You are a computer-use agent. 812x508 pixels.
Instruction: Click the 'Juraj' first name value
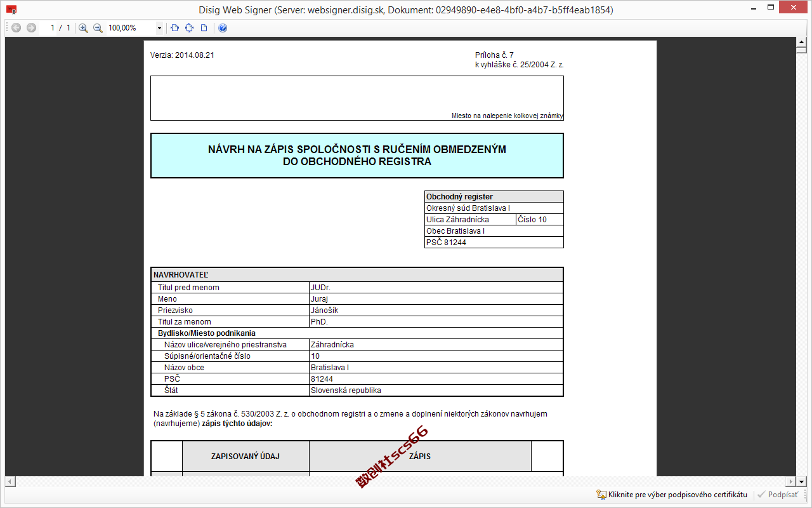320,299
